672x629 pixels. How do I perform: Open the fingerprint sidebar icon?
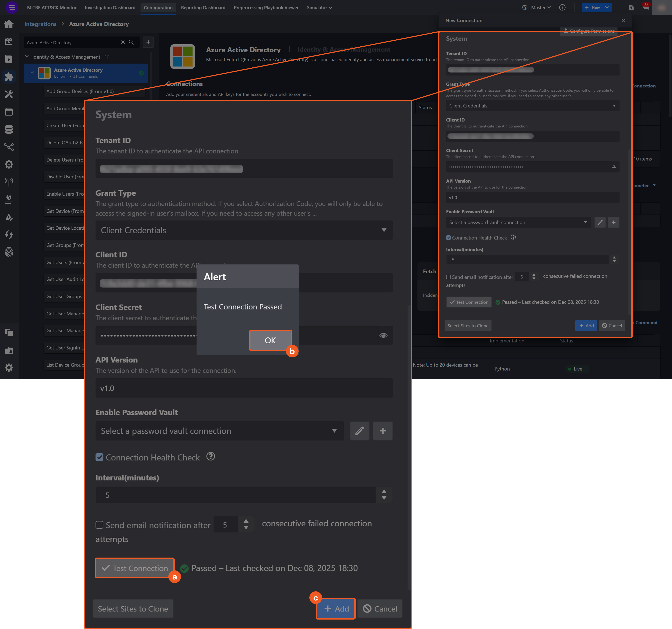coord(9,252)
